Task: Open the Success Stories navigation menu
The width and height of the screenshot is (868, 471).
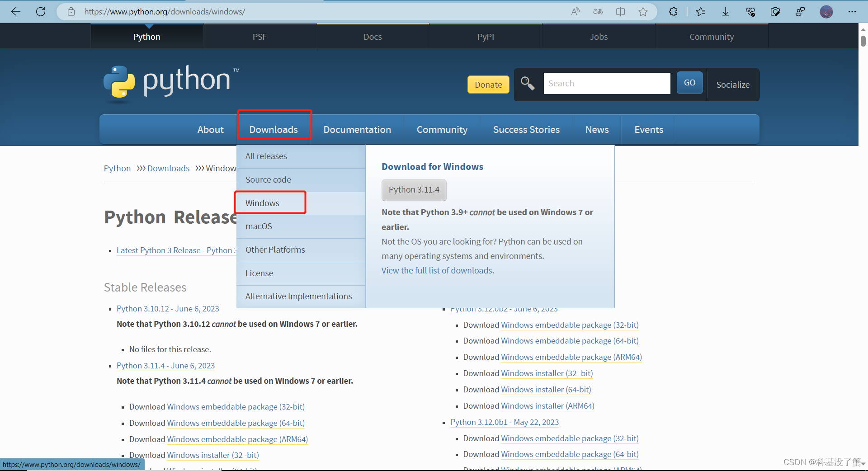Action: pos(526,130)
